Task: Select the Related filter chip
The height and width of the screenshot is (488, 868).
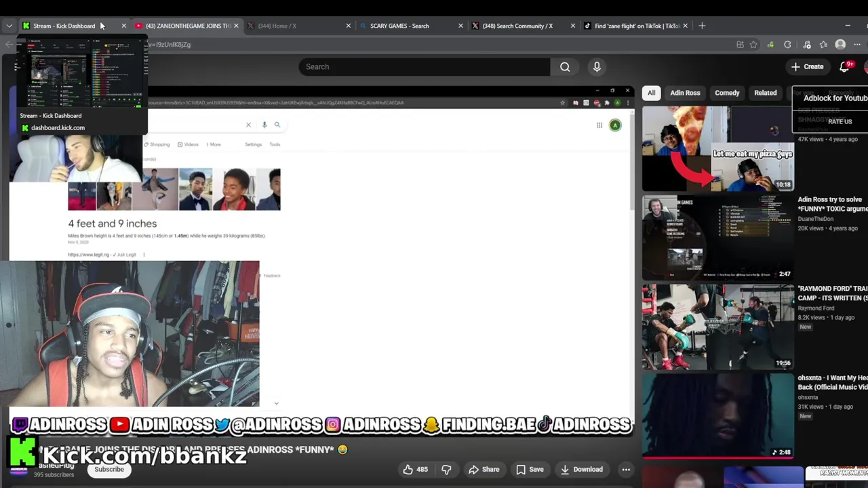Action: [x=766, y=93]
